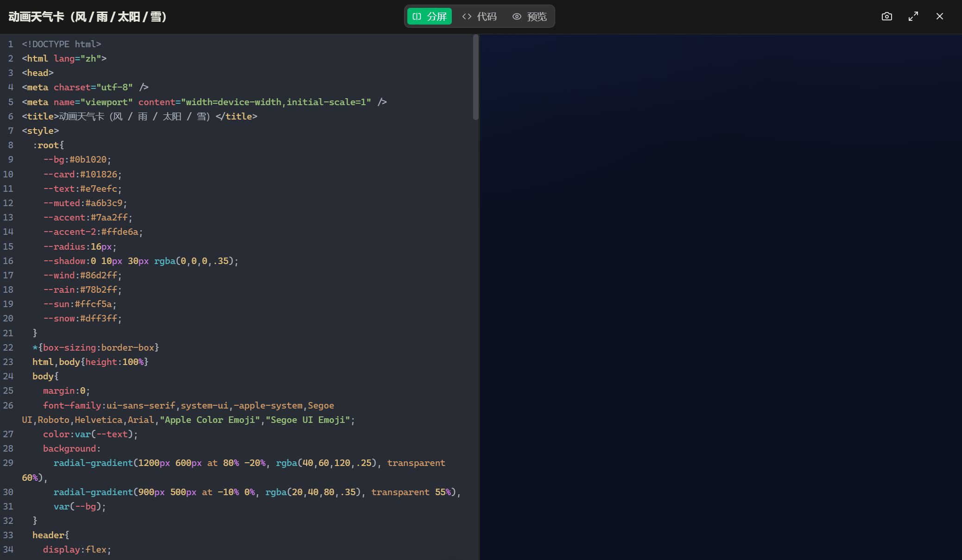Switch to the 代码 code-only tab

click(x=480, y=17)
